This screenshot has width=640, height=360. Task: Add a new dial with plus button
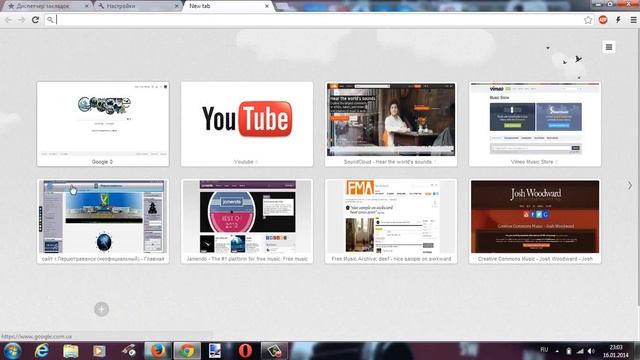coord(101,309)
